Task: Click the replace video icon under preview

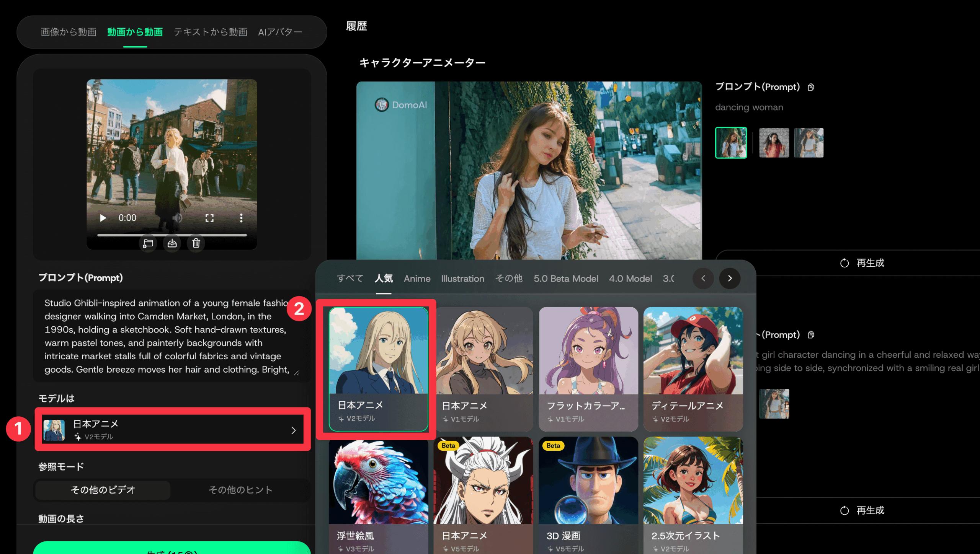Action: coord(148,243)
